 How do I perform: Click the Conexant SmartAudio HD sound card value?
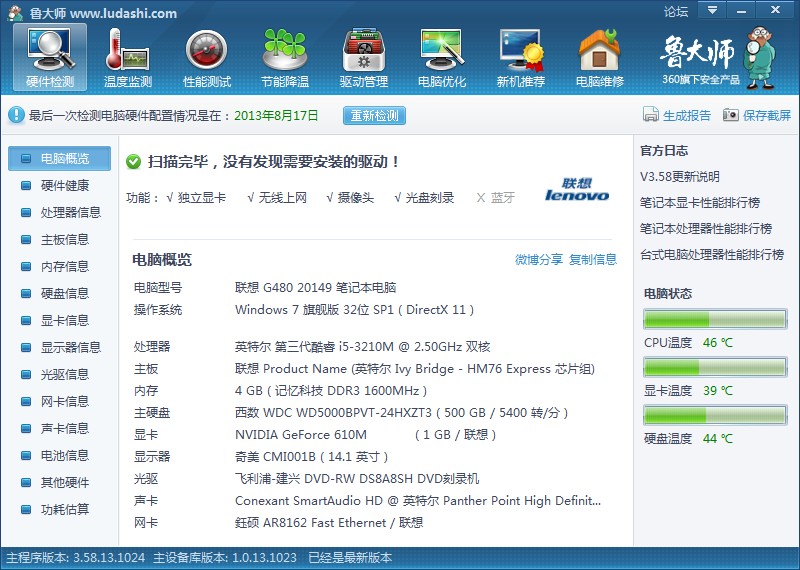(418, 501)
